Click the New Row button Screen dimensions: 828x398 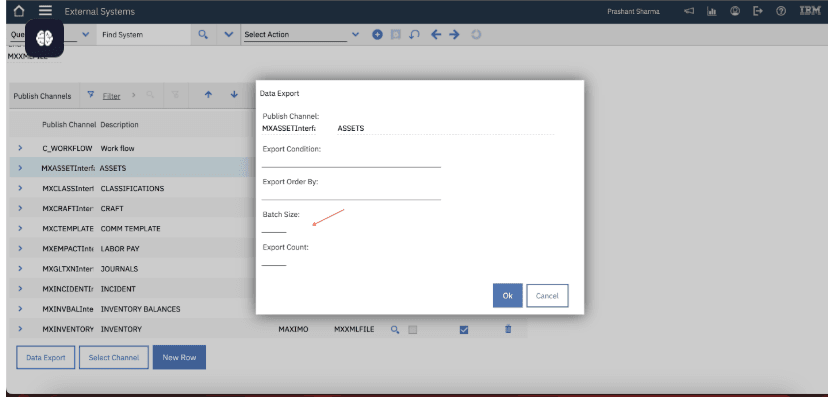[180, 357]
